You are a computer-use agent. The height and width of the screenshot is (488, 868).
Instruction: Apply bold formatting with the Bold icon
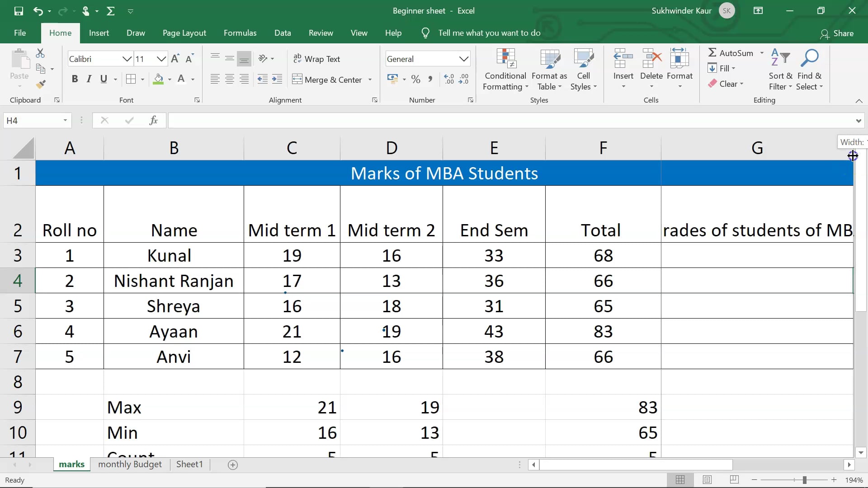(75, 79)
